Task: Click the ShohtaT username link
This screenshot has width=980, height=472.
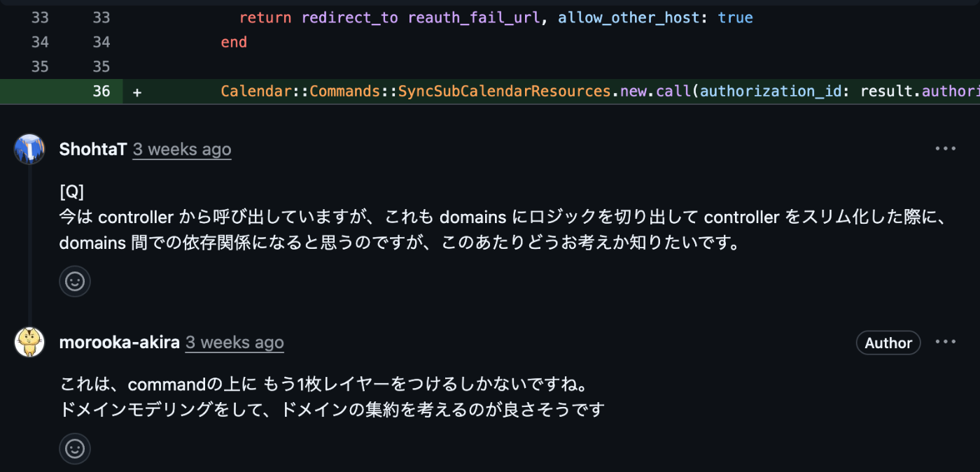Action: (93, 149)
